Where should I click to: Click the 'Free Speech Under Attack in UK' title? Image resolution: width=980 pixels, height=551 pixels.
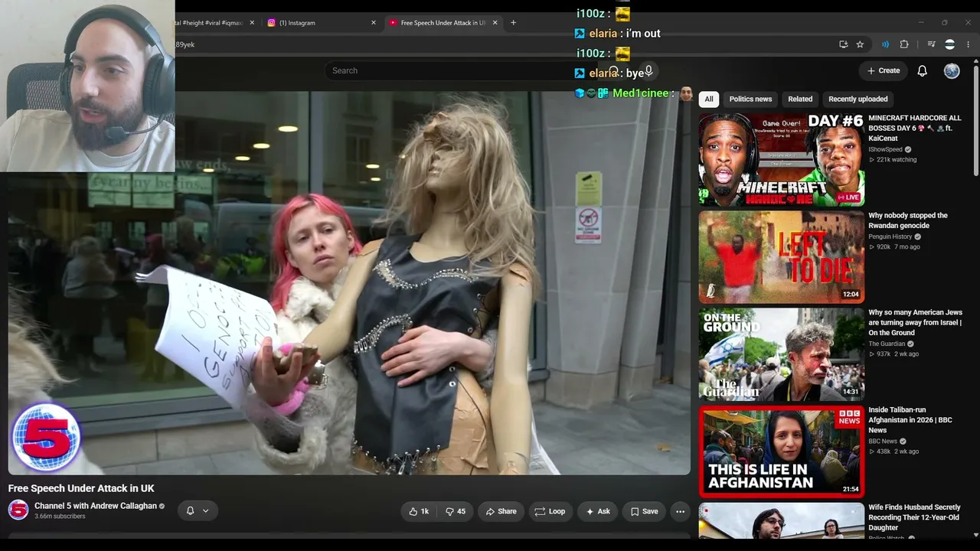[x=81, y=488]
